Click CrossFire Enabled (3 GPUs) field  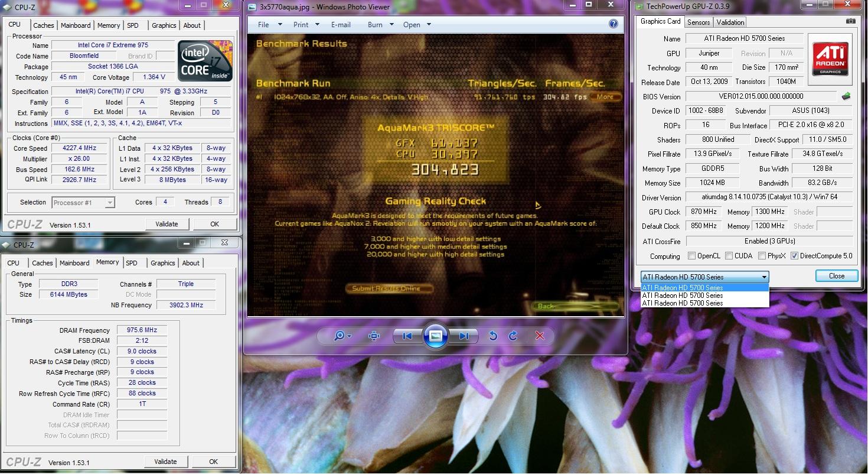(769, 241)
